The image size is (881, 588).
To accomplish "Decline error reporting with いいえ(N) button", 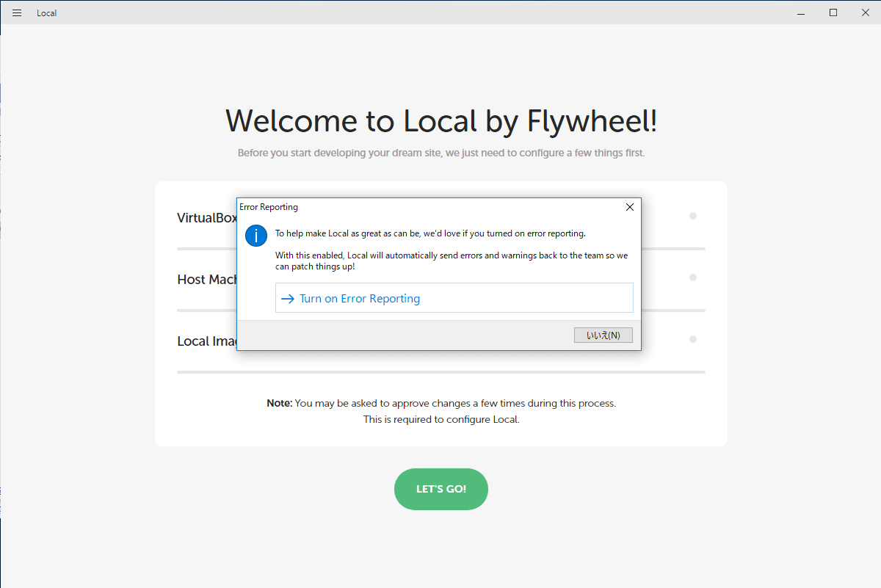I will pos(603,335).
